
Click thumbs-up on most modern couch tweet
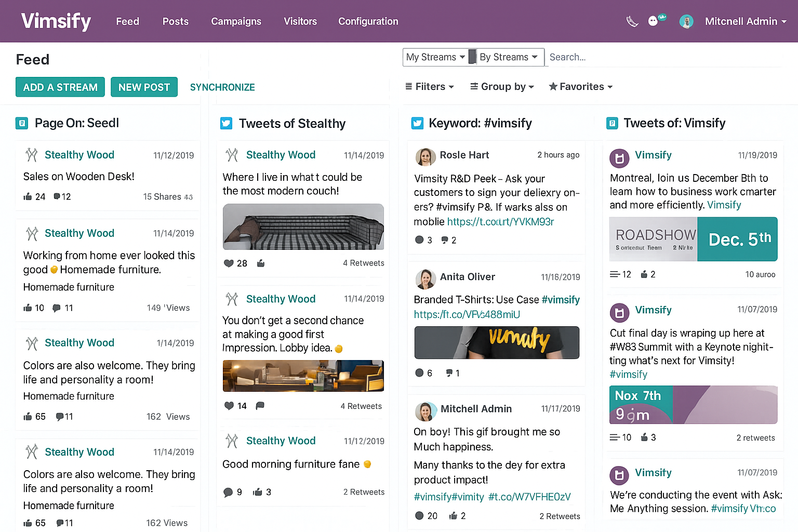coord(261,263)
